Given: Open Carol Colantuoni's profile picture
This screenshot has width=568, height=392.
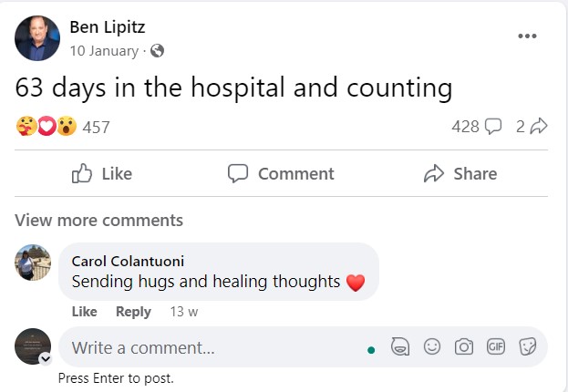Looking at the screenshot, I should tap(33, 263).
